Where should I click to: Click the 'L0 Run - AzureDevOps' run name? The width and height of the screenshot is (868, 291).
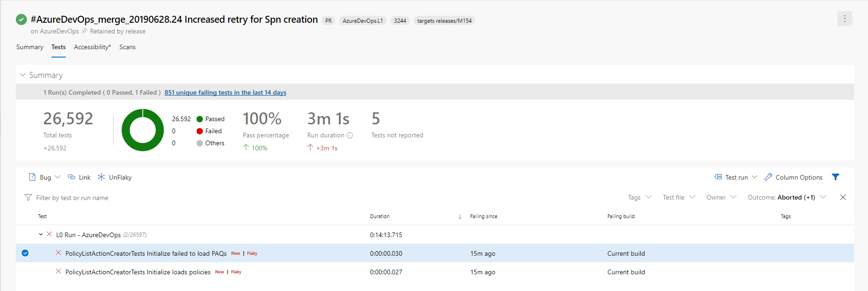[88, 235]
